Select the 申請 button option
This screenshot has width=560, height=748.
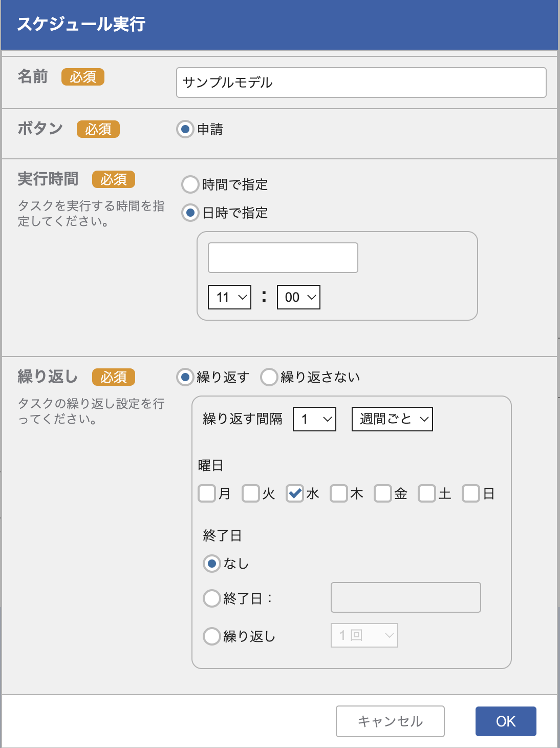coord(184,130)
